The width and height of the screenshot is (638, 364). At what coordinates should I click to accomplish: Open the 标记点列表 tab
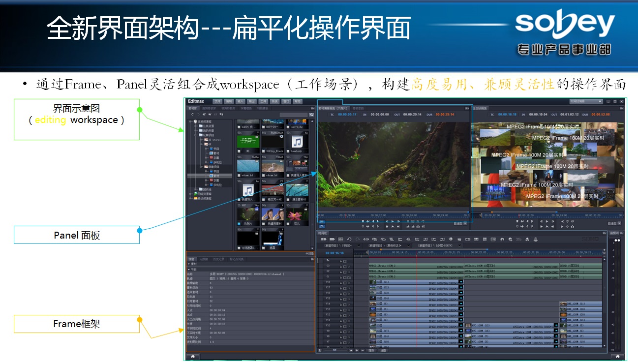pyautogui.click(x=237, y=259)
